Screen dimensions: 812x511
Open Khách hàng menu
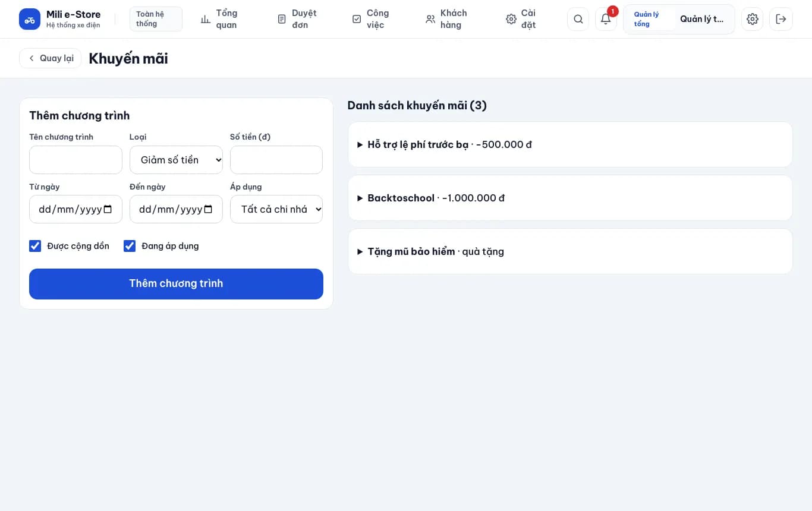tap(446, 19)
